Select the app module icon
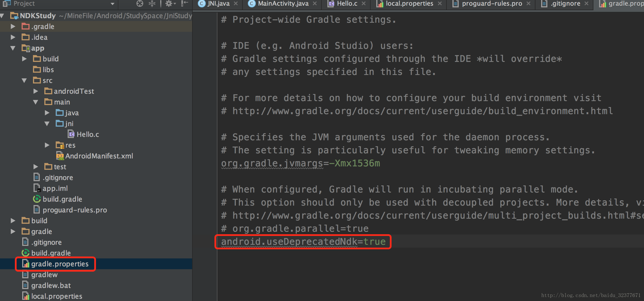Image resolution: width=644 pixels, height=301 pixels. (26, 48)
